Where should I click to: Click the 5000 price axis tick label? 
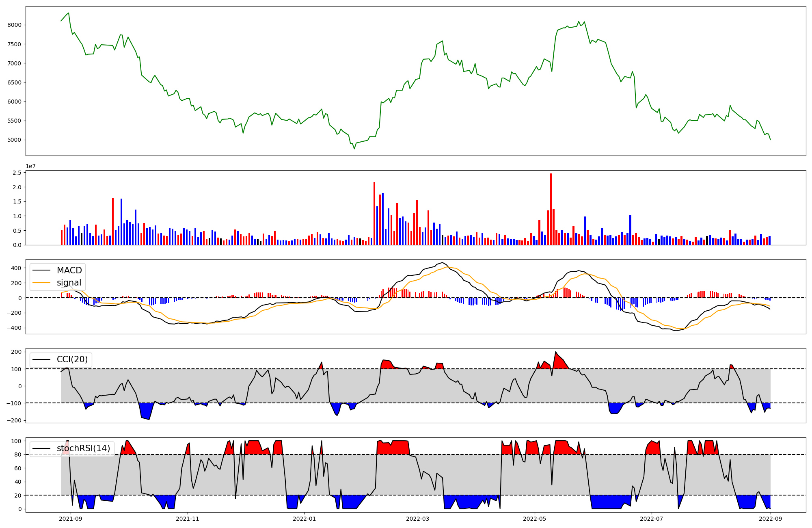point(14,140)
